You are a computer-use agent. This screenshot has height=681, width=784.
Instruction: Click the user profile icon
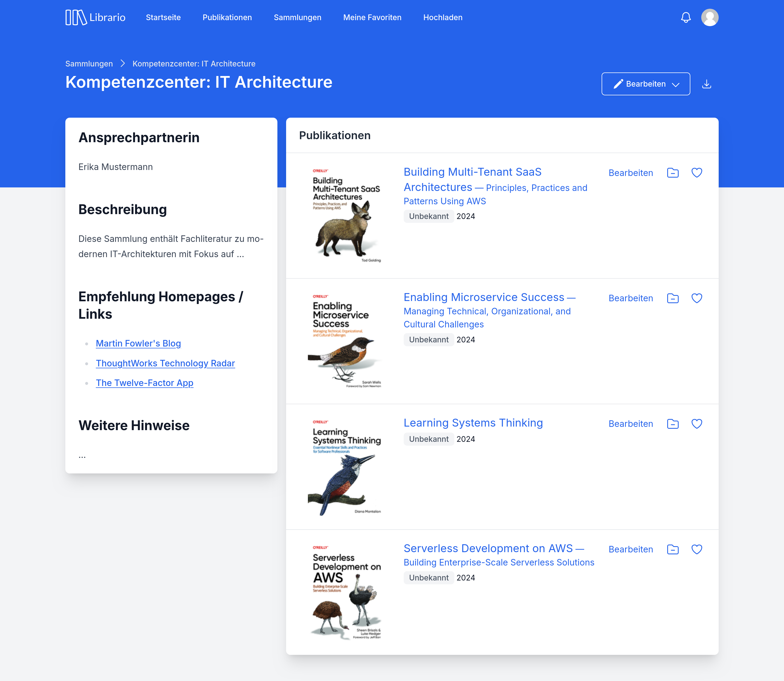click(709, 17)
